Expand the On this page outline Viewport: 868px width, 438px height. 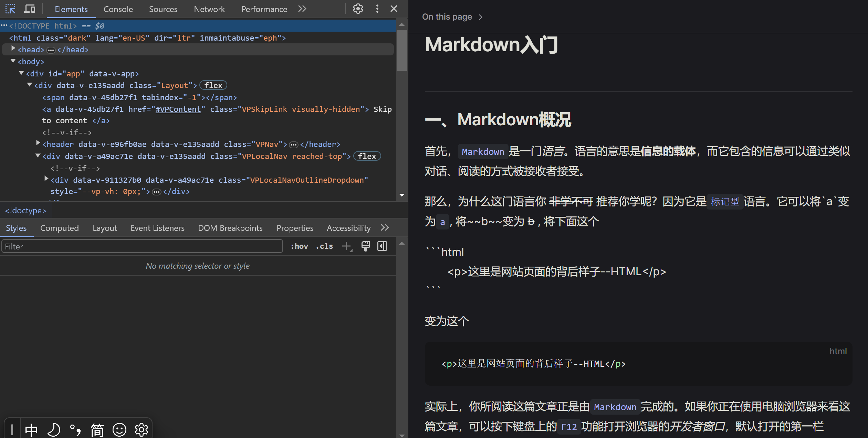(452, 17)
